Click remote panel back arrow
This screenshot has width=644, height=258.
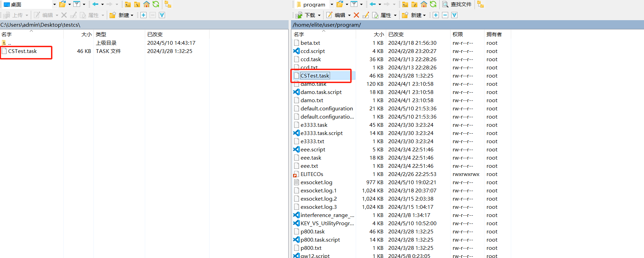click(373, 4)
